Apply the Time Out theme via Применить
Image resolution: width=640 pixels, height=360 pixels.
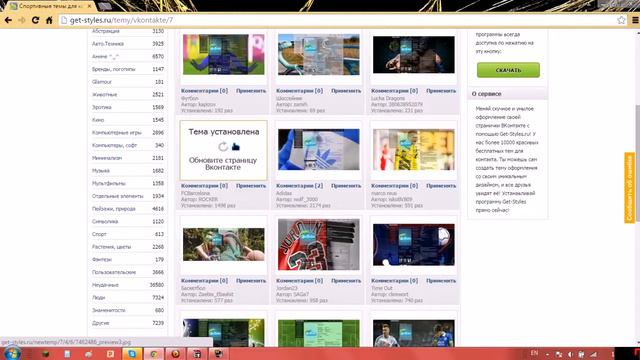(441, 281)
